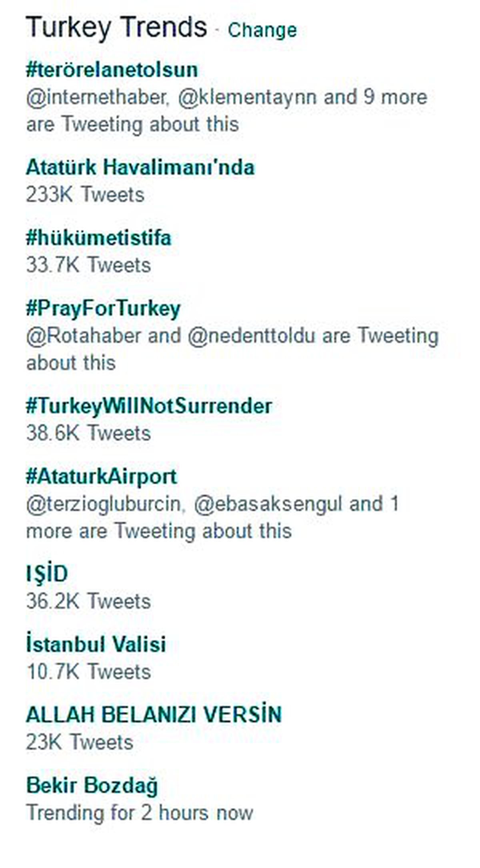This screenshot has width=480, height=868.
Task: View the Atatürk Havalimanı'nda trend
Action: click(140, 168)
